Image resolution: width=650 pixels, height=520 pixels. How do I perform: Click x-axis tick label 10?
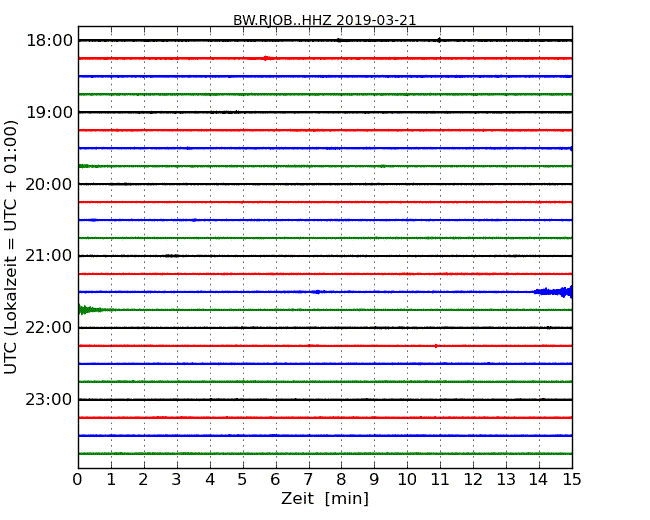click(407, 480)
